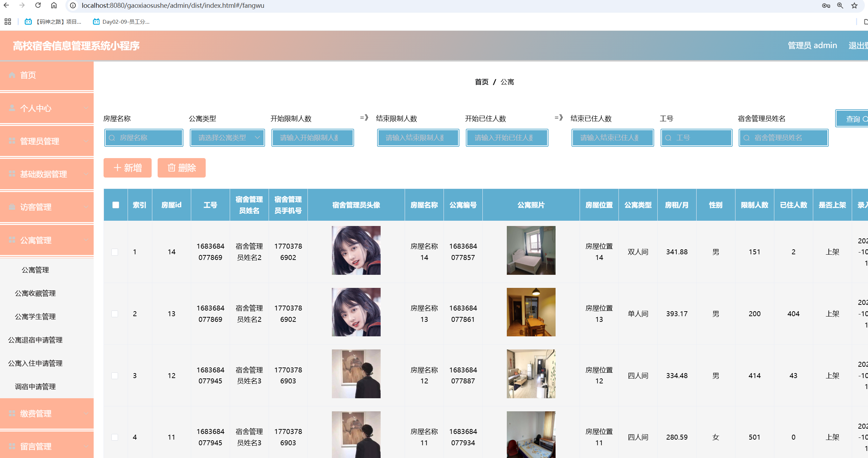This screenshot has height=458, width=868.
Task: Check the checkbox for row index 2
Action: pyautogui.click(x=115, y=314)
